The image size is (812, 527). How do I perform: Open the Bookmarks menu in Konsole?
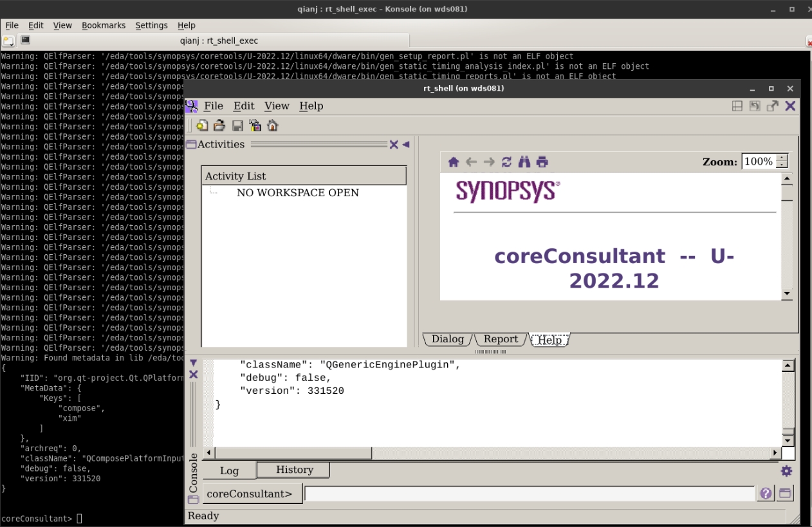click(104, 25)
